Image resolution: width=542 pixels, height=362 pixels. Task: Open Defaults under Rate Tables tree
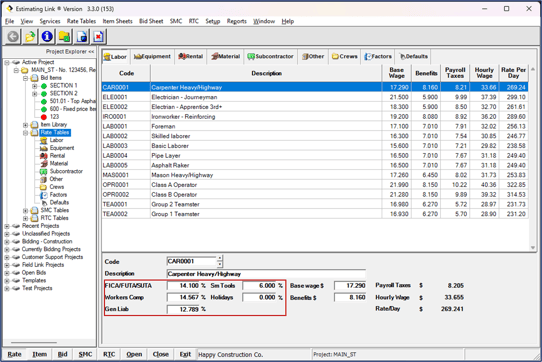pos(59,202)
